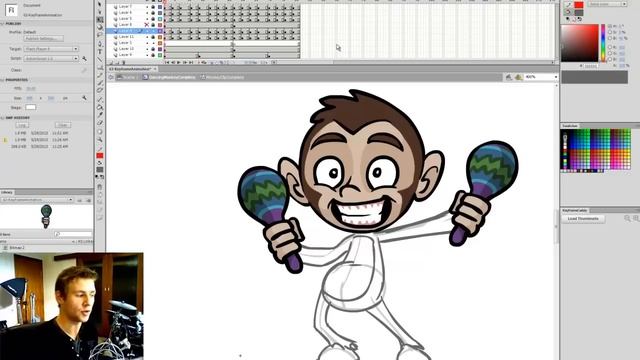This screenshot has width=640, height=360.
Task: Collapse the SWF History section
Action: click(2, 118)
